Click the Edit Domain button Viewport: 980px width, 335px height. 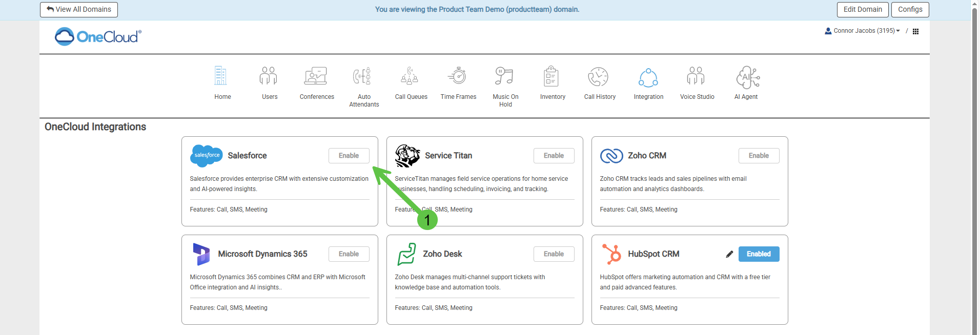pyautogui.click(x=863, y=10)
